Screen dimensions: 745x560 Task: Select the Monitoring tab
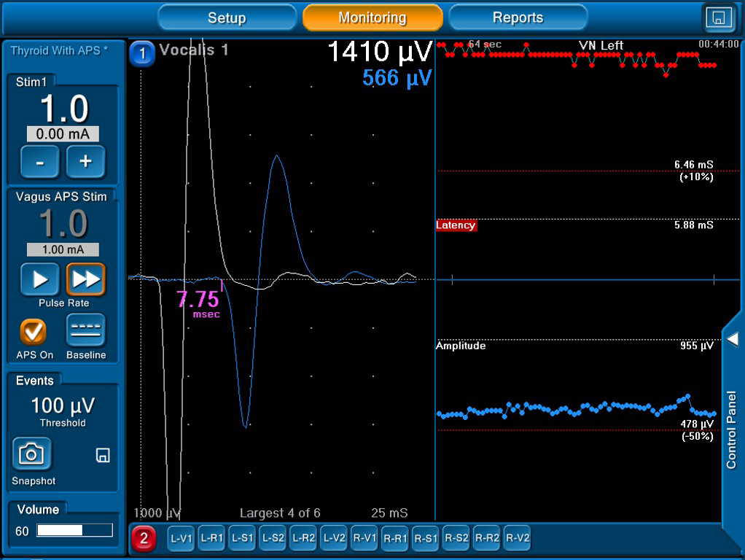pyautogui.click(x=372, y=17)
